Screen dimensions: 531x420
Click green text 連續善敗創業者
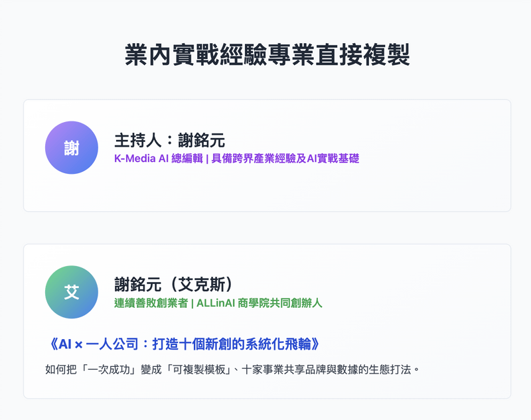click(150, 303)
